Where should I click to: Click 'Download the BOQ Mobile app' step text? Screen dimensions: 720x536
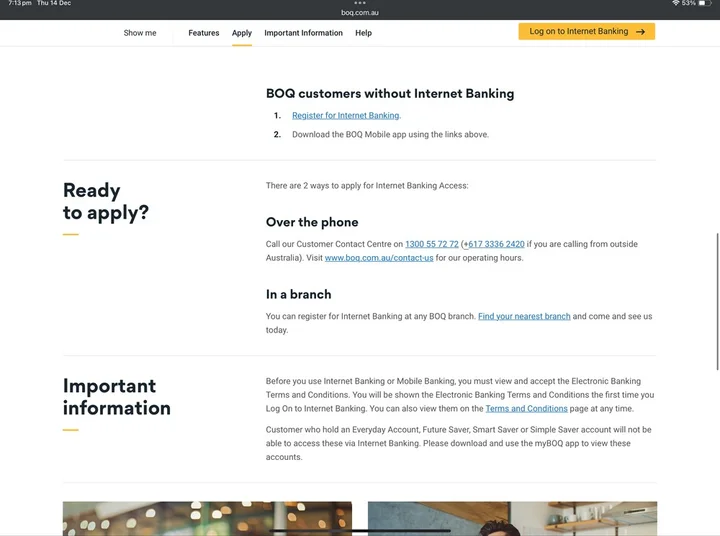390,135
